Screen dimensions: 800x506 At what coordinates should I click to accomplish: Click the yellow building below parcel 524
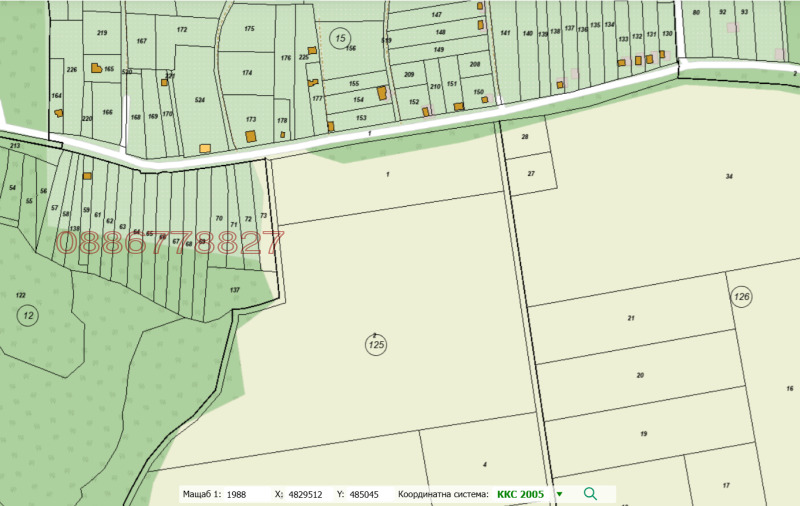click(205, 148)
